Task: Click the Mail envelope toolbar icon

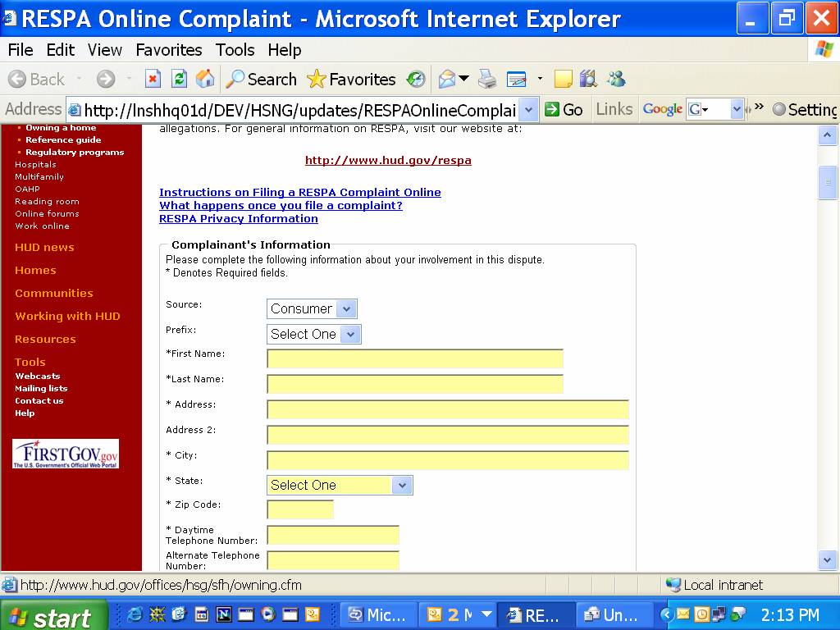Action: pos(447,80)
